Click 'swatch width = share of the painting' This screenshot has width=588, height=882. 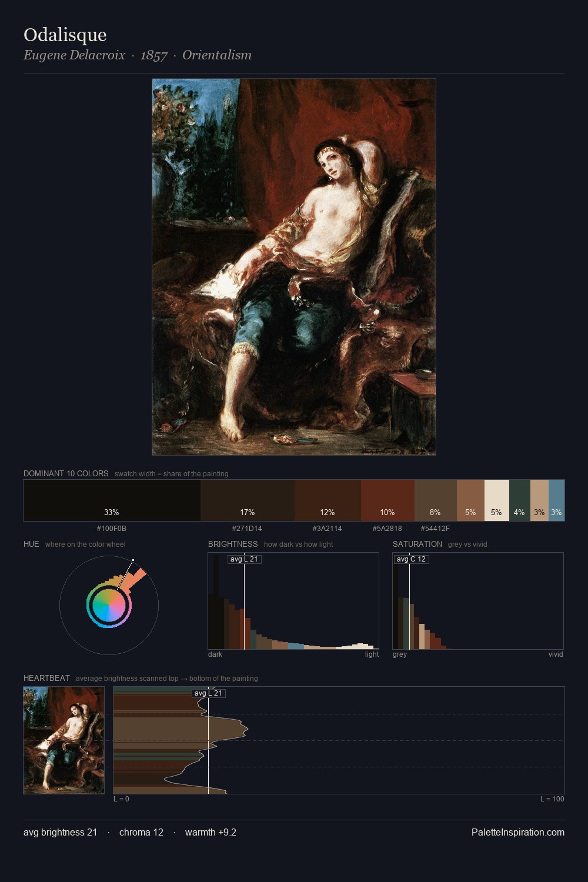172,474
